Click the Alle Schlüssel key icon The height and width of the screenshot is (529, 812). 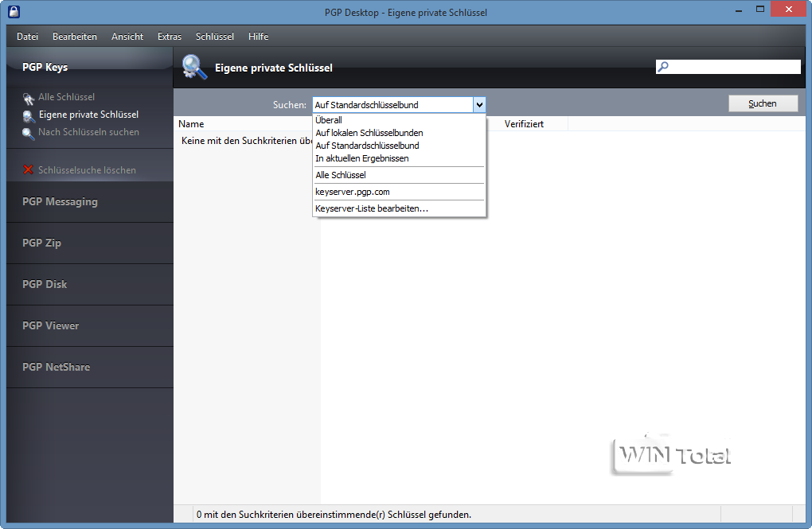(x=28, y=98)
